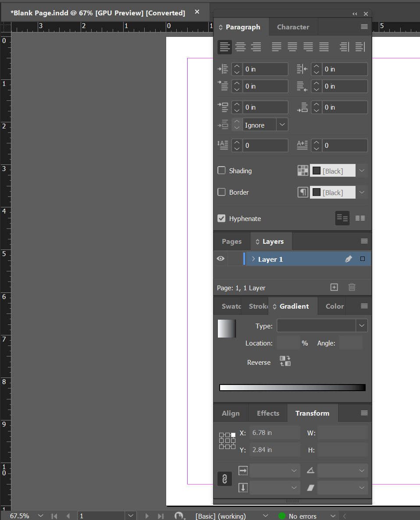Screen dimensions: 420x520
Task: Close Blank Page.indd document tab
Action: (197, 12)
